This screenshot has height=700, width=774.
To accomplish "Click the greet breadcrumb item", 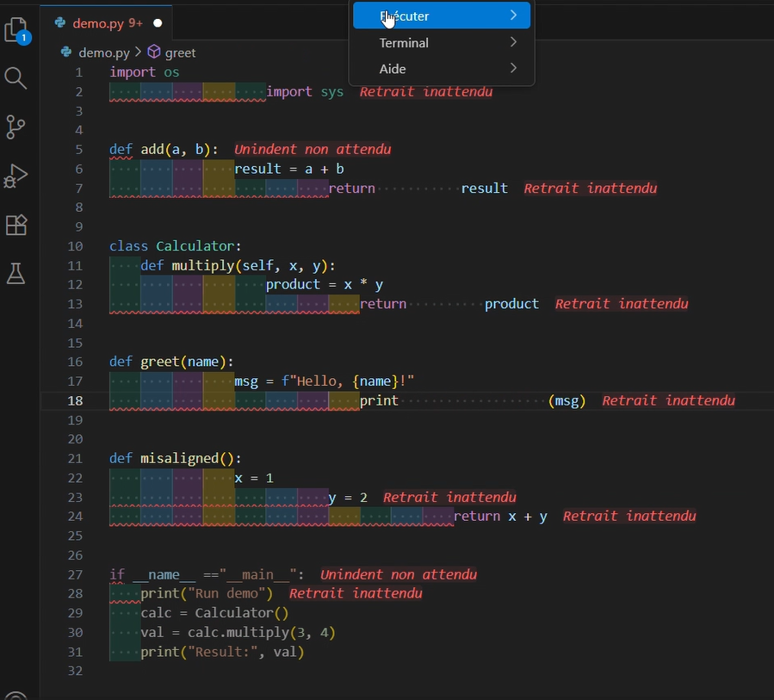I will (x=181, y=53).
